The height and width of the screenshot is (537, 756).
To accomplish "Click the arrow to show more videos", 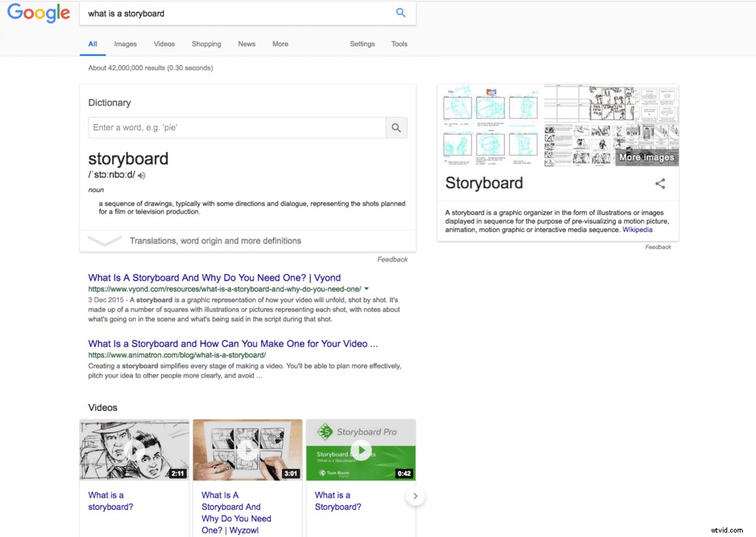I will 415,496.
